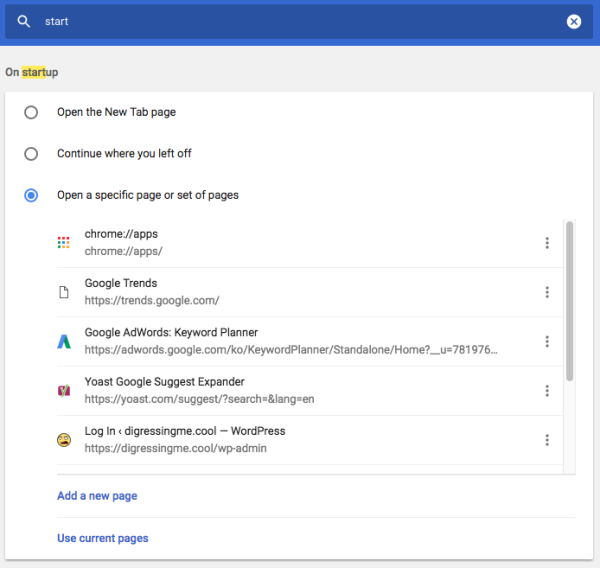Click the Yoast logo icon
Screen dimensions: 600x568
point(64,390)
